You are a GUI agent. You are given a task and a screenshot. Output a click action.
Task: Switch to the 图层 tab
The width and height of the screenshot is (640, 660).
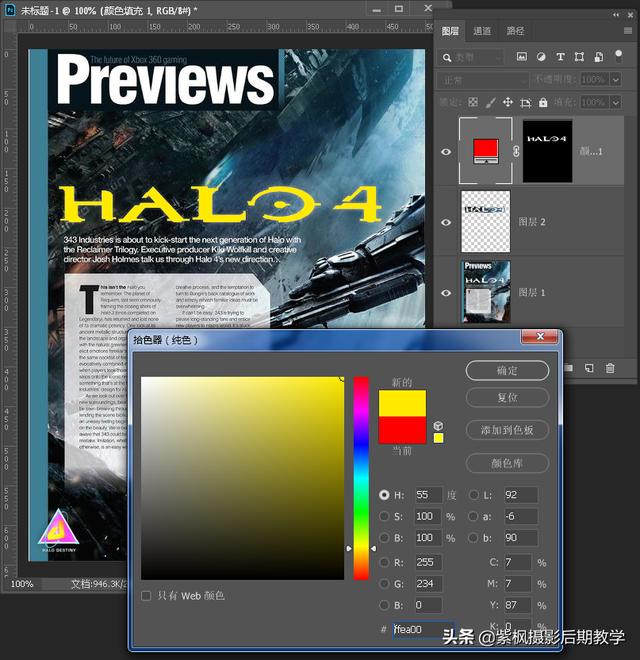(x=450, y=31)
